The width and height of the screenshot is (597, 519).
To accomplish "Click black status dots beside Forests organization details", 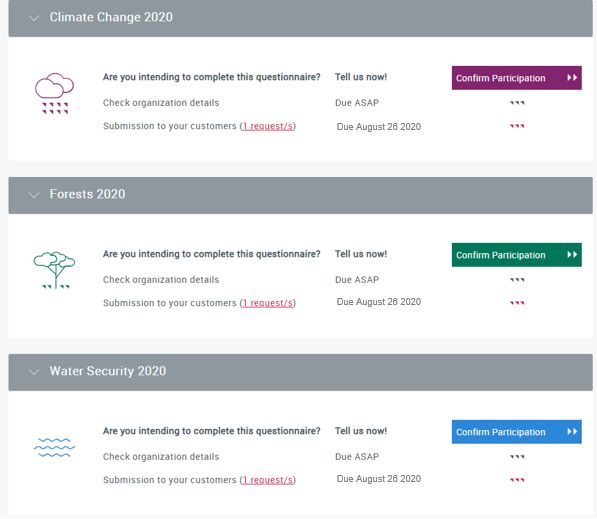I will pos(517,280).
